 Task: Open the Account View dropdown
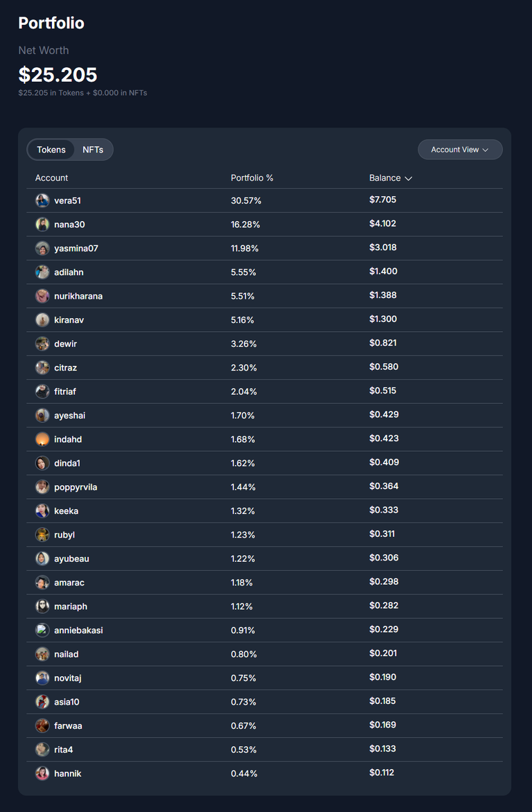(x=460, y=150)
